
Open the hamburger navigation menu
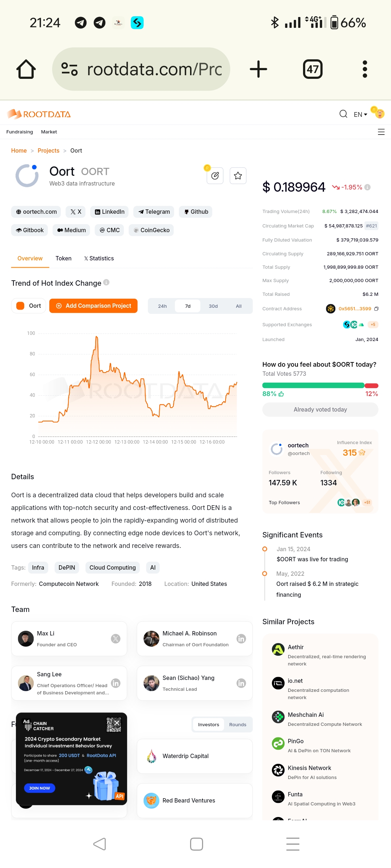381,132
